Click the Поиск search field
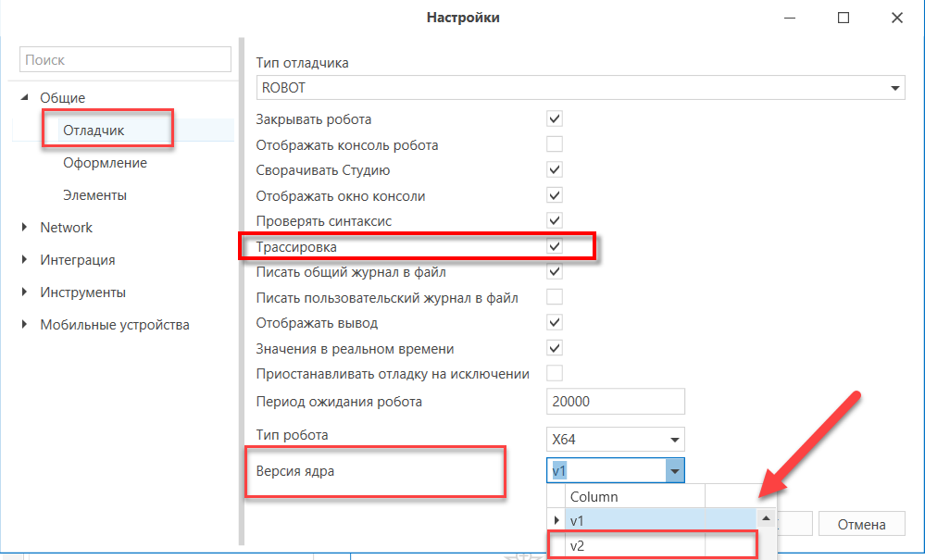 (125, 59)
